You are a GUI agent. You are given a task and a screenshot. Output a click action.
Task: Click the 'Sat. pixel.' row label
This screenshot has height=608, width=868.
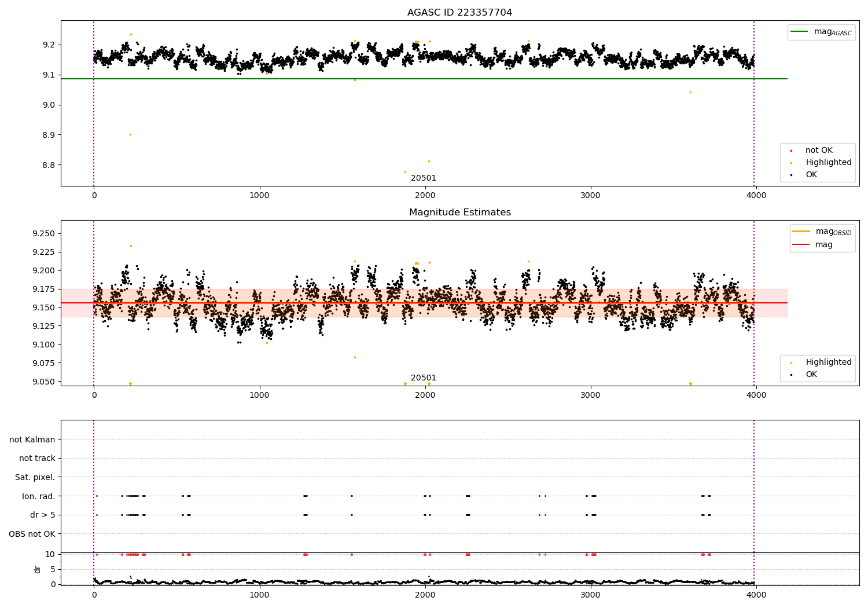click(35, 478)
